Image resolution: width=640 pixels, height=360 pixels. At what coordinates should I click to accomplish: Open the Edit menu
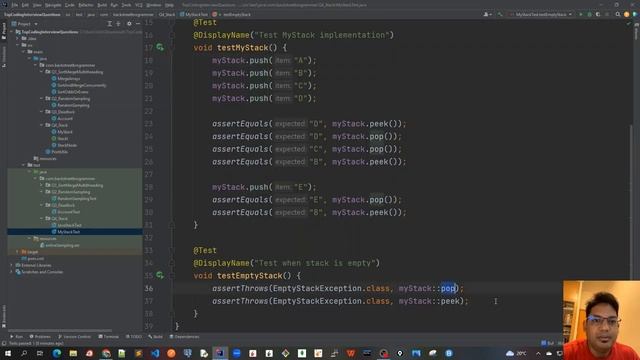point(25,5)
